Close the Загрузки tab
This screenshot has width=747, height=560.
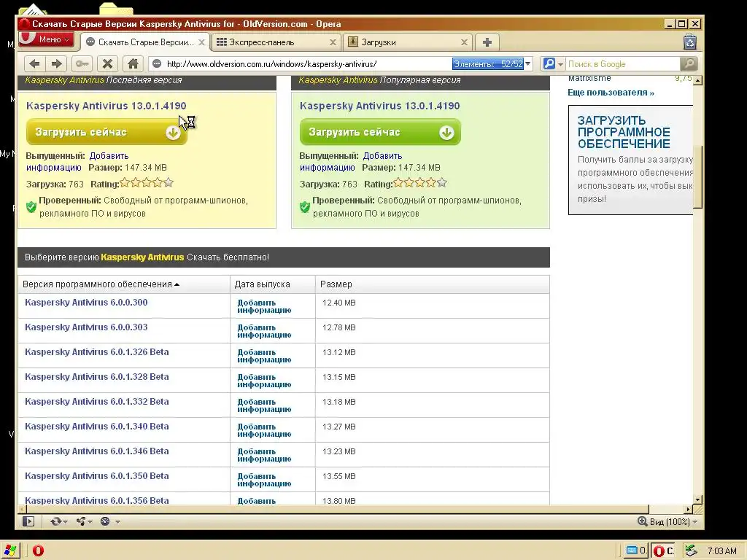tap(464, 42)
